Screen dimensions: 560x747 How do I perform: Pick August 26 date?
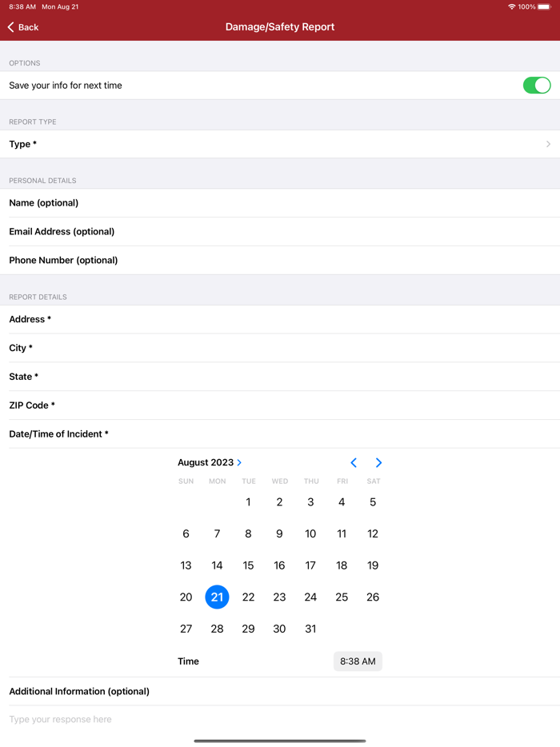coord(373,597)
